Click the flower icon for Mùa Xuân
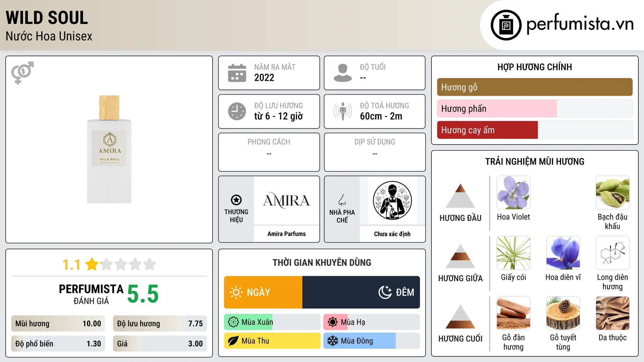Viewport: 644px width, 362px height. [x=233, y=322]
